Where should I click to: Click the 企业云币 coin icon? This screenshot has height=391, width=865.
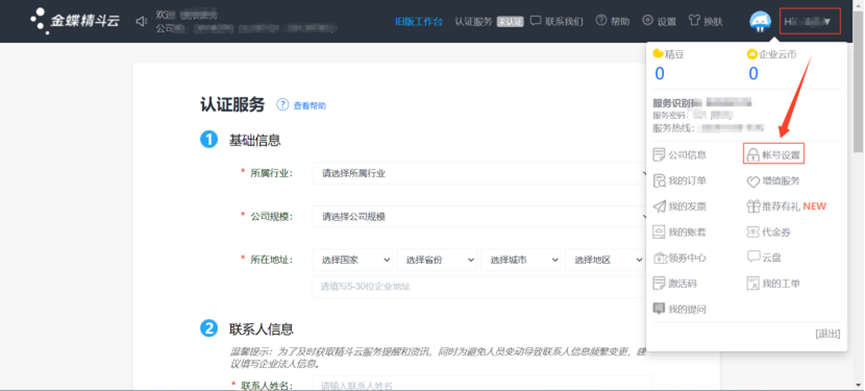click(x=752, y=54)
